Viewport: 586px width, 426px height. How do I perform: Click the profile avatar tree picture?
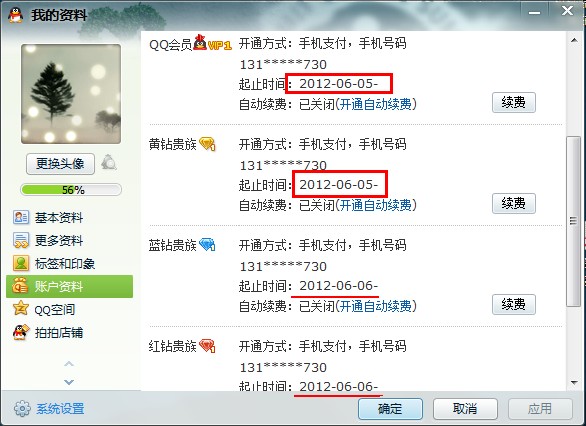(71, 94)
